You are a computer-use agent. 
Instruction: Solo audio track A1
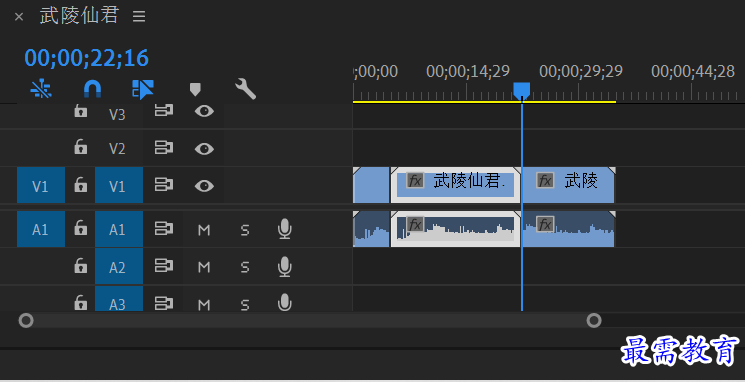click(245, 230)
